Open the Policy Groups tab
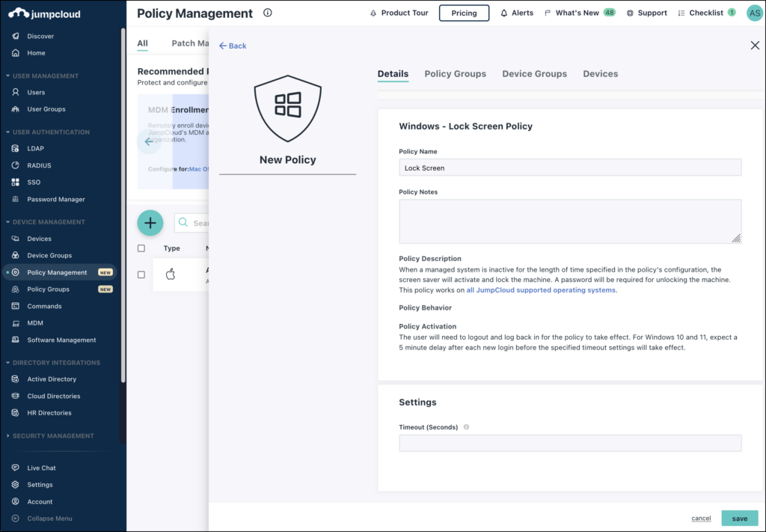The height and width of the screenshot is (532, 766). click(456, 73)
